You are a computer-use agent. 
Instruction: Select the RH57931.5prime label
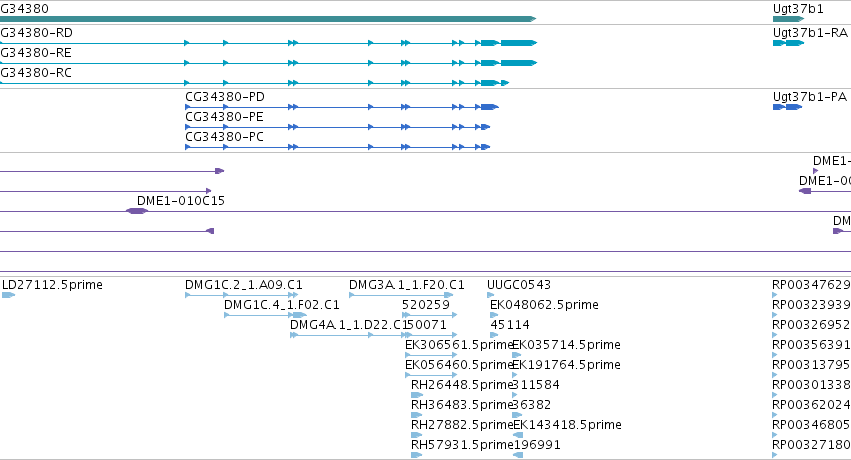pyautogui.click(x=462, y=445)
